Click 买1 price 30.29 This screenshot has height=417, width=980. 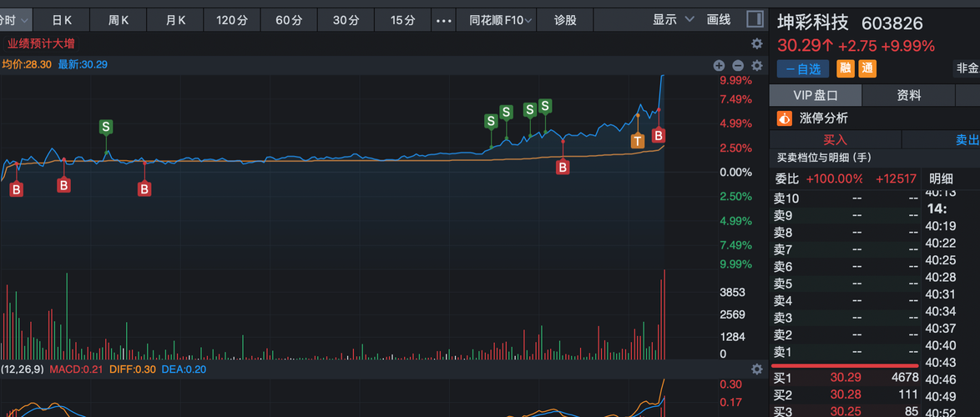pyautogui.click(x=846, y=378)
